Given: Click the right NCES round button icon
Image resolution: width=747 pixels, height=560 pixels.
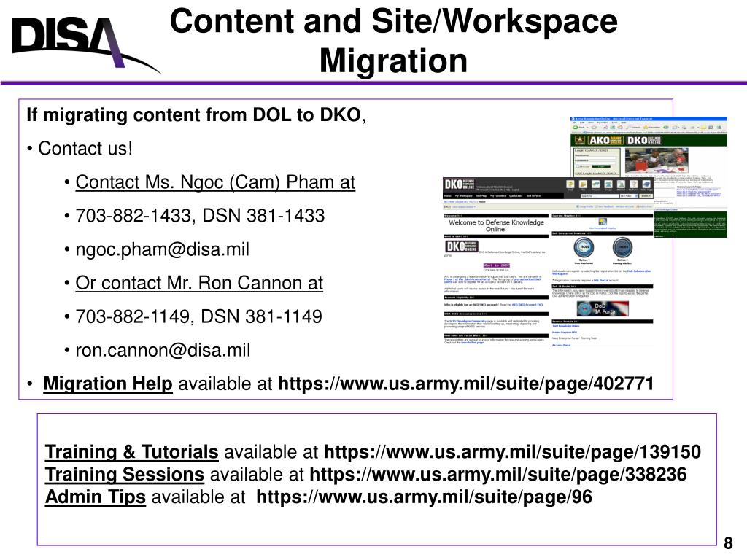Looking at the screenshot, I should point(623,247).
